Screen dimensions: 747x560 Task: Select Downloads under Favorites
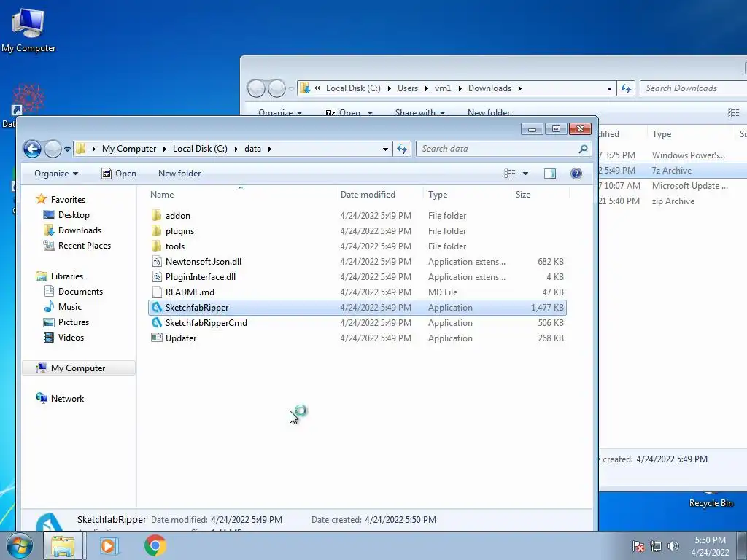point(80,230)
